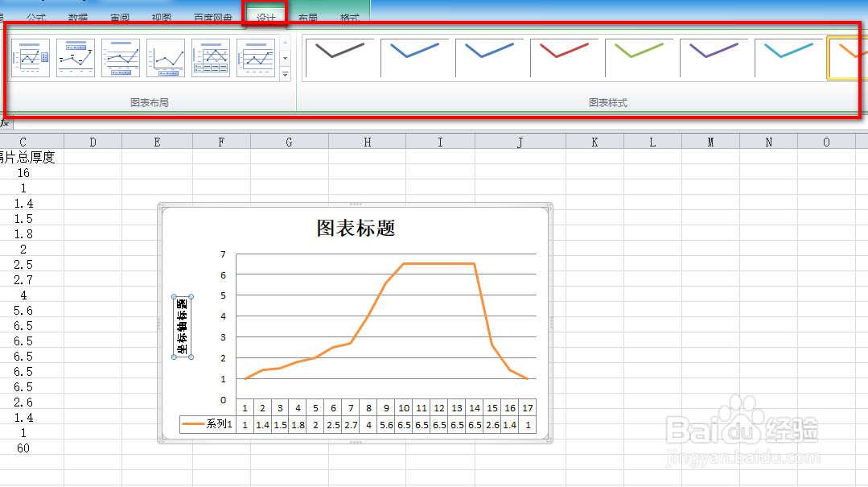This screenshot has height=487, width=868.
Task: Open the 视图 ribbon tab
Action: (161, 17)
